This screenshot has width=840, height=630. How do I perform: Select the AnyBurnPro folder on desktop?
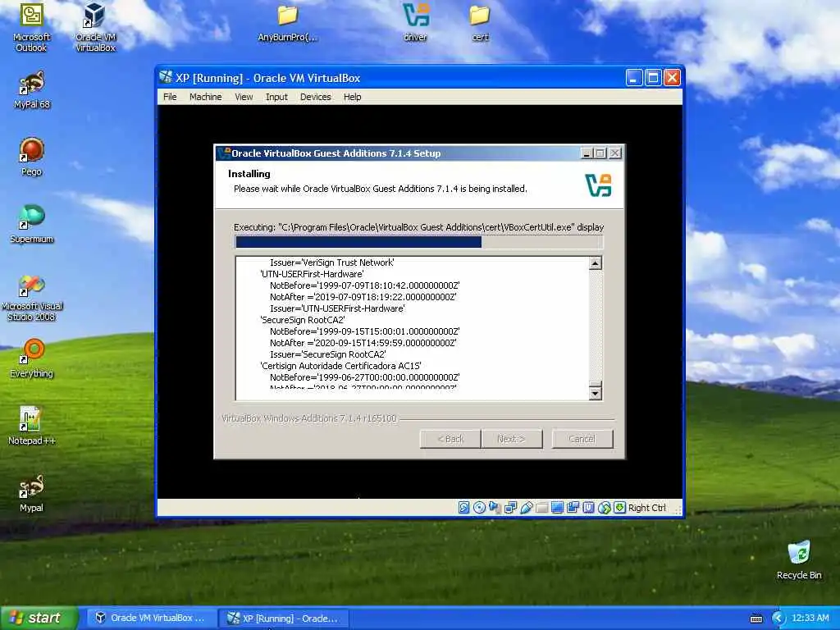click(x=288, y=24)
